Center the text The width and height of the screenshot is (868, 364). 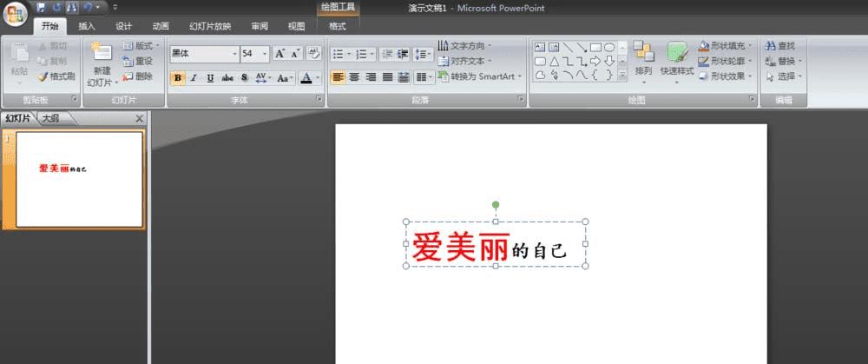(354, 77)
